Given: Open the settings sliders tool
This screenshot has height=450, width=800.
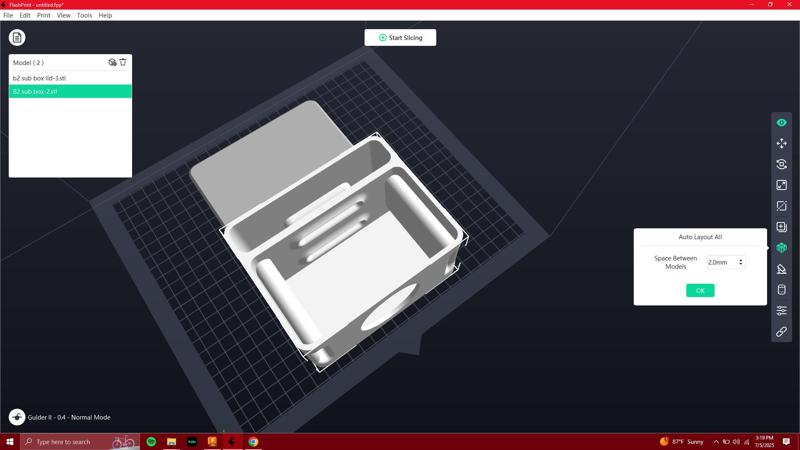Looking at the screenshot, I should click(781, 311).
